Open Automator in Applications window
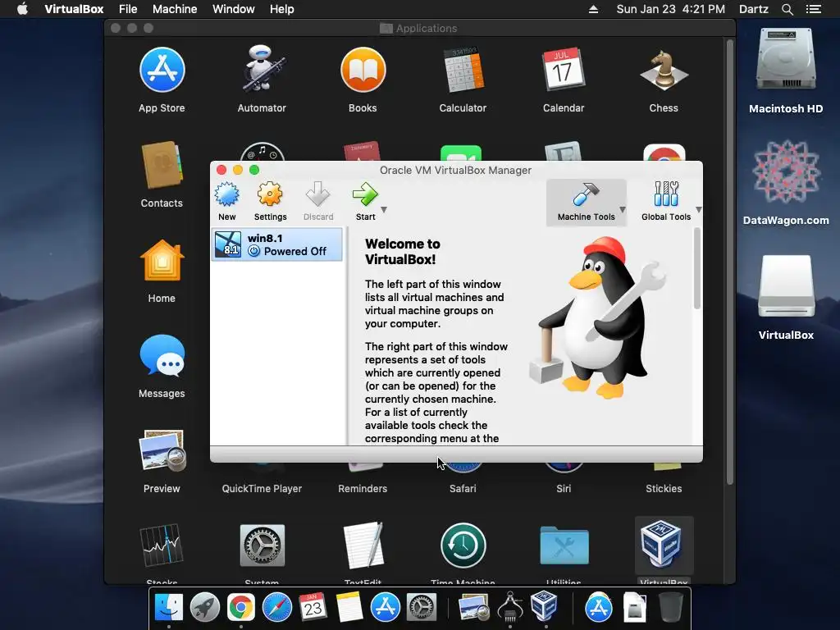Screen dimensions: 840x630 [262, 69]
